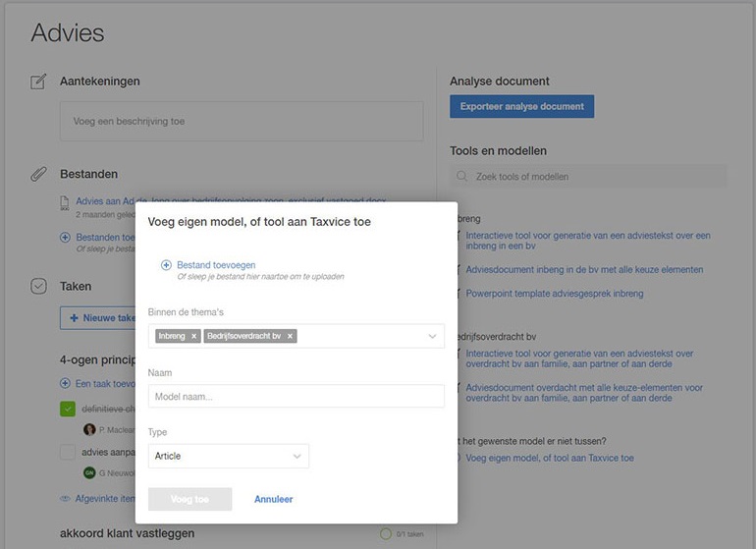
Task: Remove the Bedrijfsoverdracht bv theme tag
Action: click(290, 336)
